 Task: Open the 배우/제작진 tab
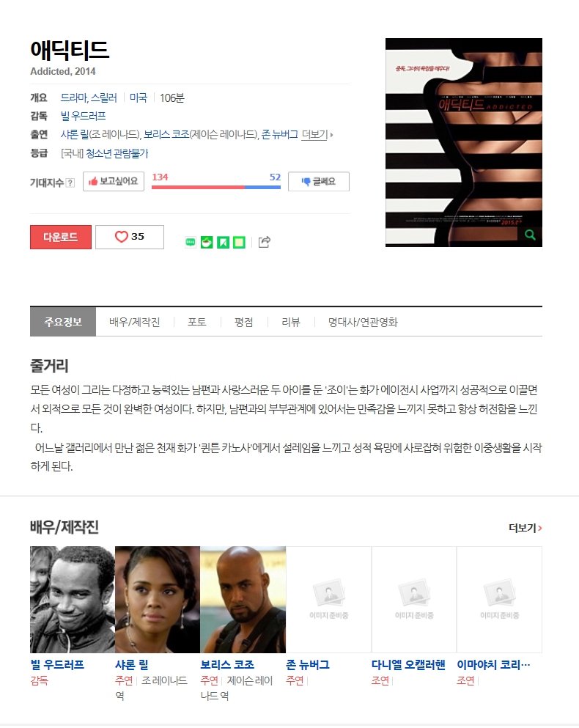click(135, 322)
